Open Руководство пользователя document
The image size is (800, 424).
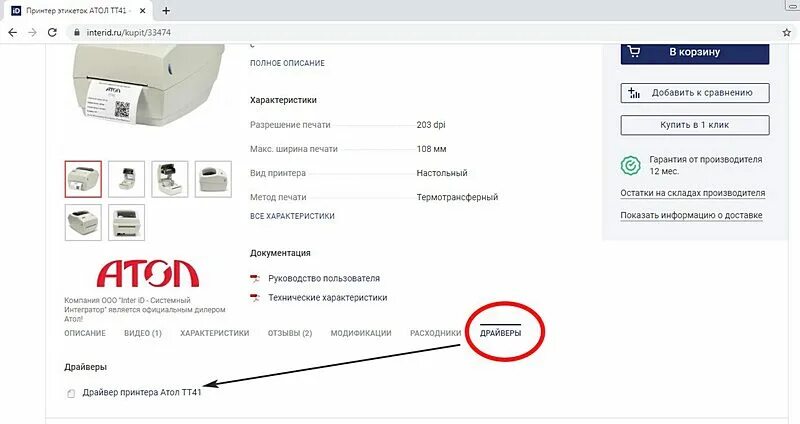pyautogui.click(x=324, y=279)
